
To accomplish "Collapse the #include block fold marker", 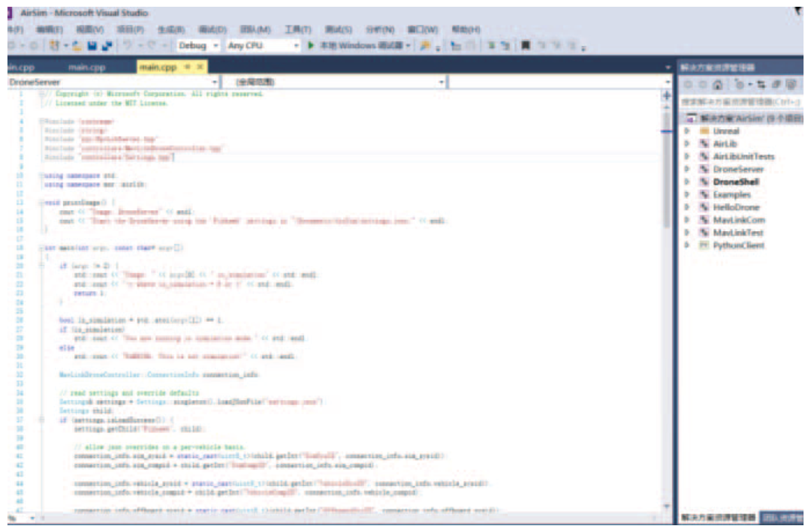I will [40, 121].
